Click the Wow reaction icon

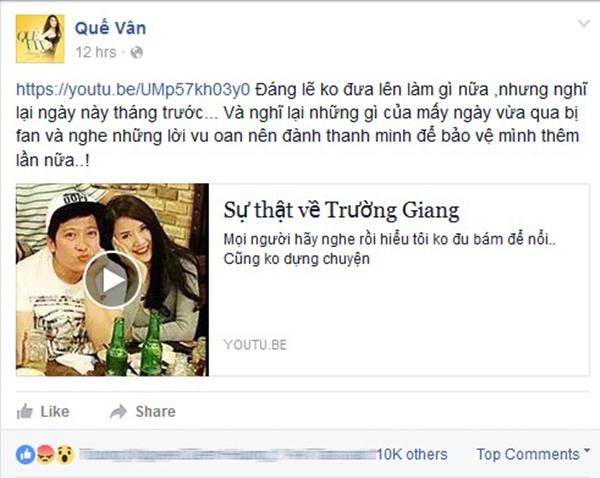pos(65,454)
